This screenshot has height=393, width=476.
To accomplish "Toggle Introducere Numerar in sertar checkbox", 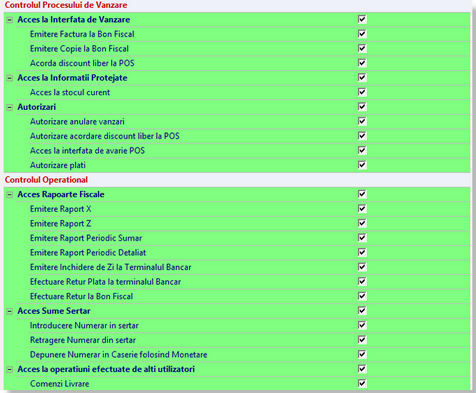I will (x=362, y=325).
